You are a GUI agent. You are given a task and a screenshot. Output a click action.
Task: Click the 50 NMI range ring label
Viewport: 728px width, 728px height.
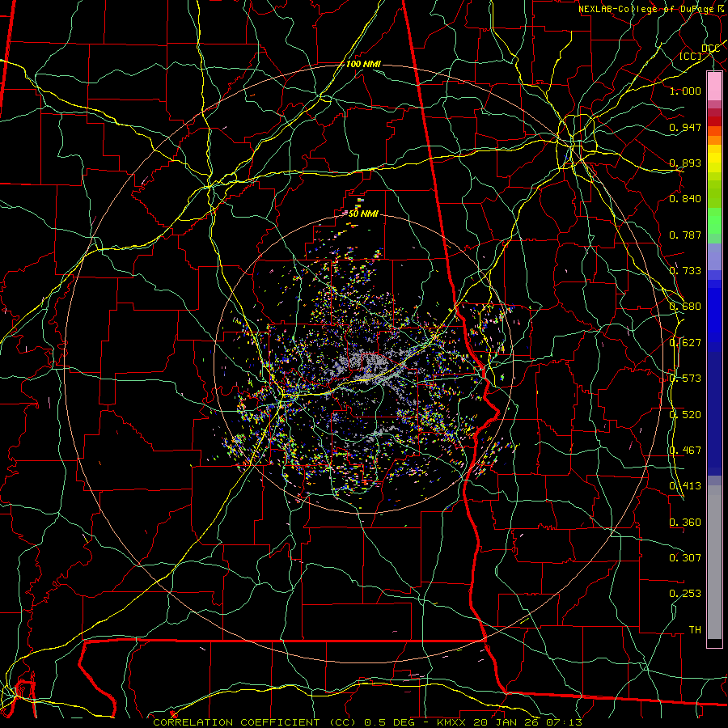coord(363,214)
